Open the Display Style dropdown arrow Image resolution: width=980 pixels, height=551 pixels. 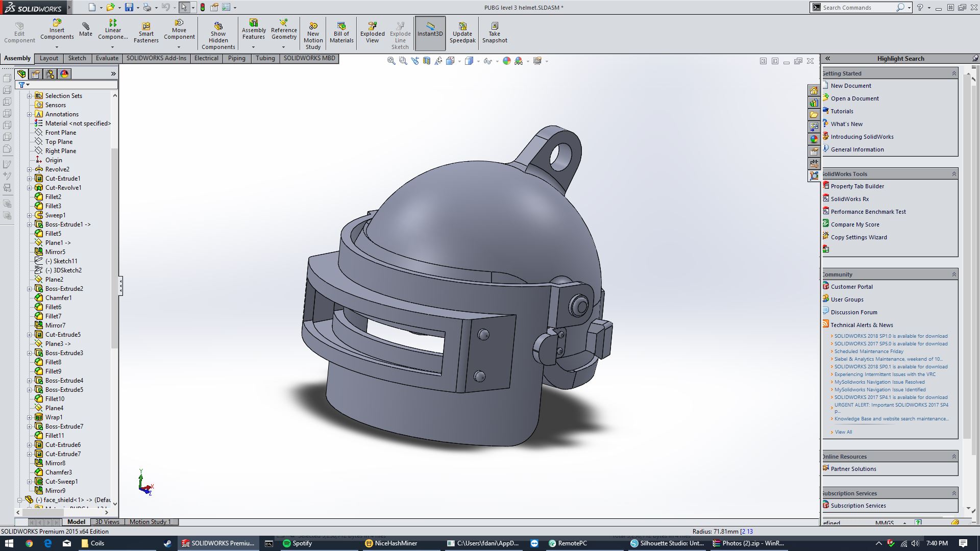(x=478, y=61)
